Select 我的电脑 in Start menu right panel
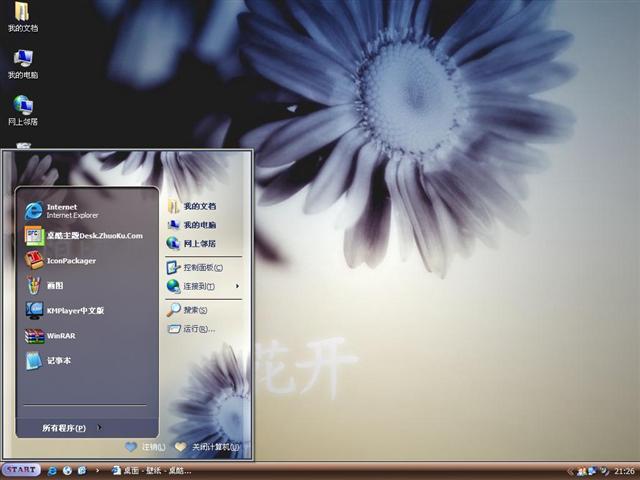 tap(198, 225)
